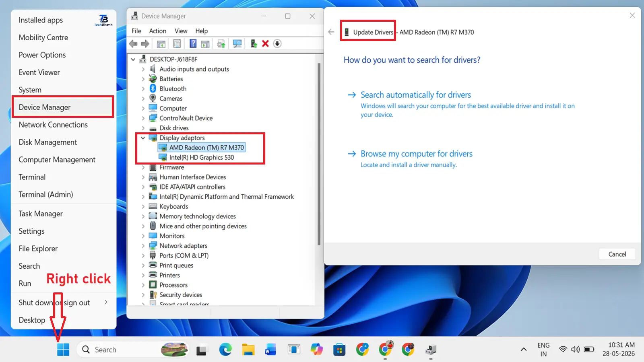Click the Wi-Fi icon in system tray
Image resolution: width=644 pixels, height=362 pixels.
pyautogui.click(x=563, y=350)
